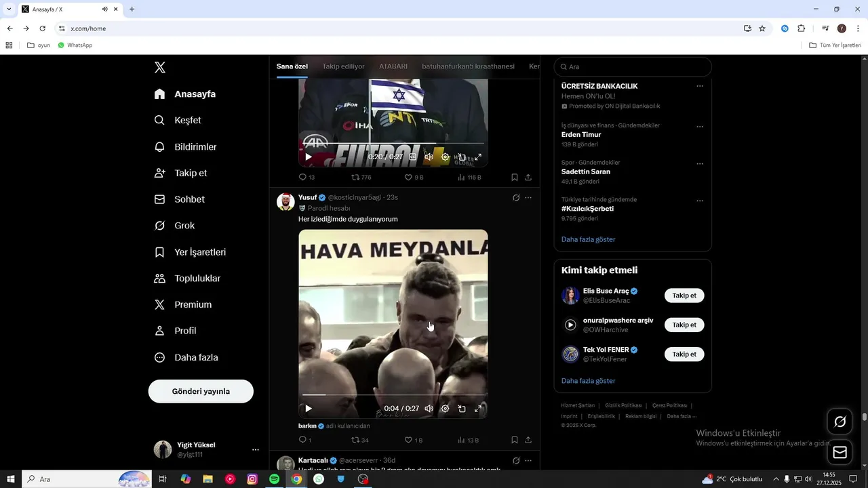Click the Ara search field on X
Viewport: 868px width, 488px height.
point(633,66)
